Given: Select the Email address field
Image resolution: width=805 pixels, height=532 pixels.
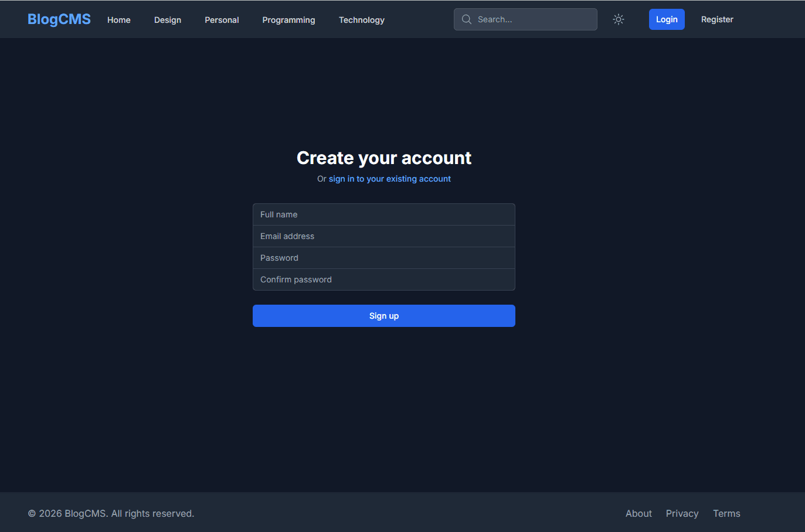Looking at the screenshot, I should (x=384, y=236).
